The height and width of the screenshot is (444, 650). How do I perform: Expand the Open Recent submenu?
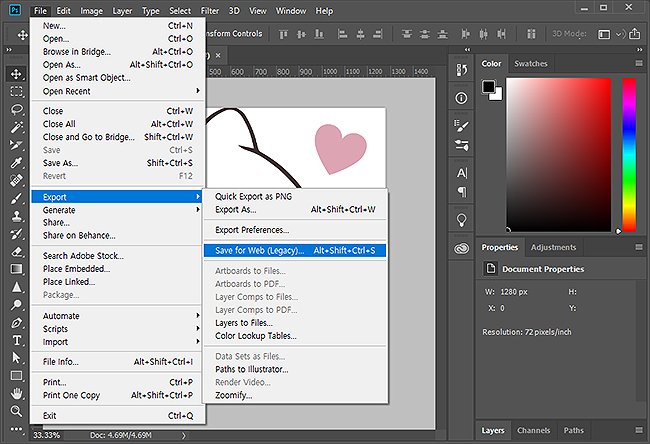coord(118,91)
